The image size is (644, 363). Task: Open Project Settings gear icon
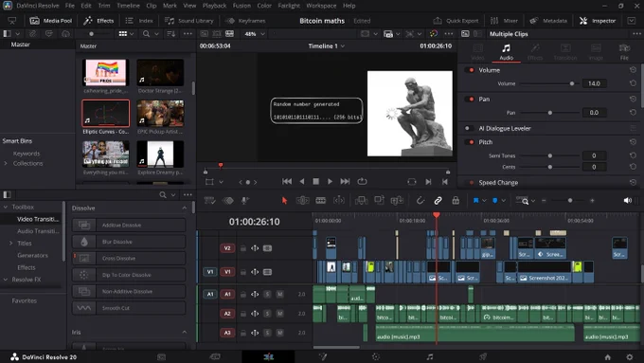(x=630, y=357)
